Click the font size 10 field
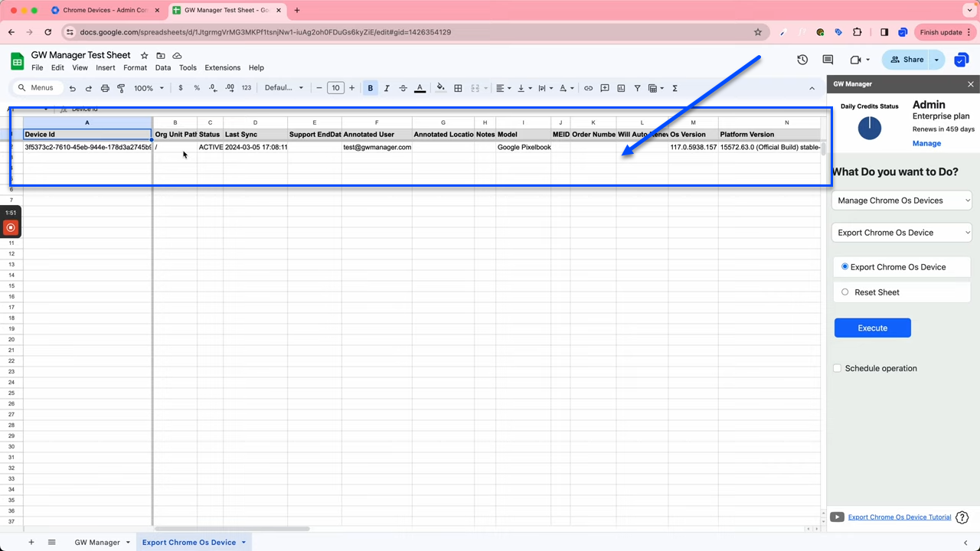The image size is (980, 551). tap(335, 88)
